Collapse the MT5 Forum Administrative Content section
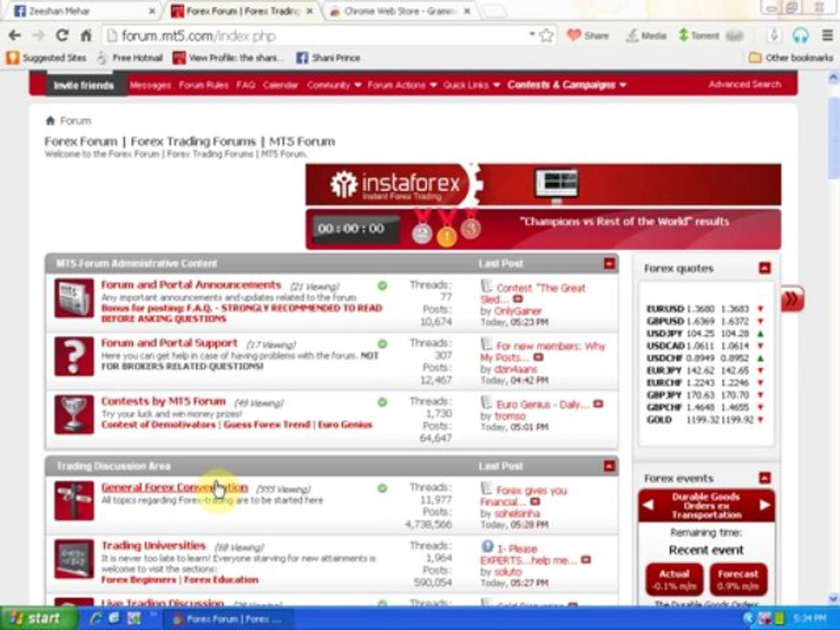 pos(609,263)
